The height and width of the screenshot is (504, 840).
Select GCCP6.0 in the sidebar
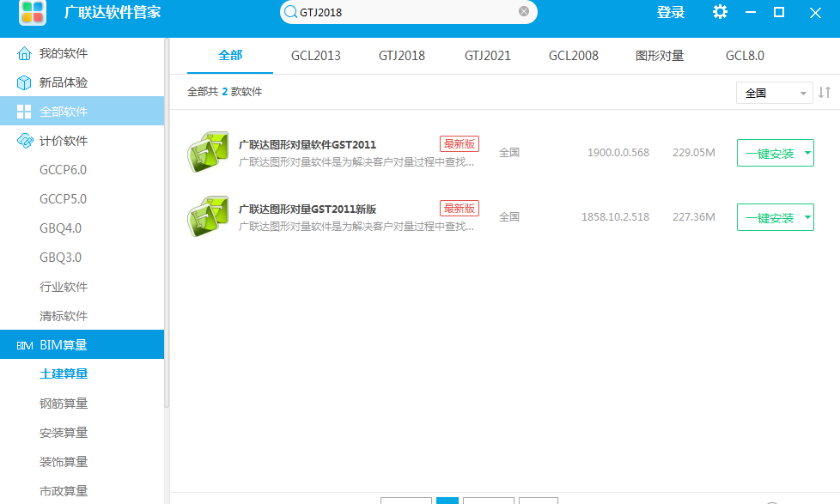(64, 170)
